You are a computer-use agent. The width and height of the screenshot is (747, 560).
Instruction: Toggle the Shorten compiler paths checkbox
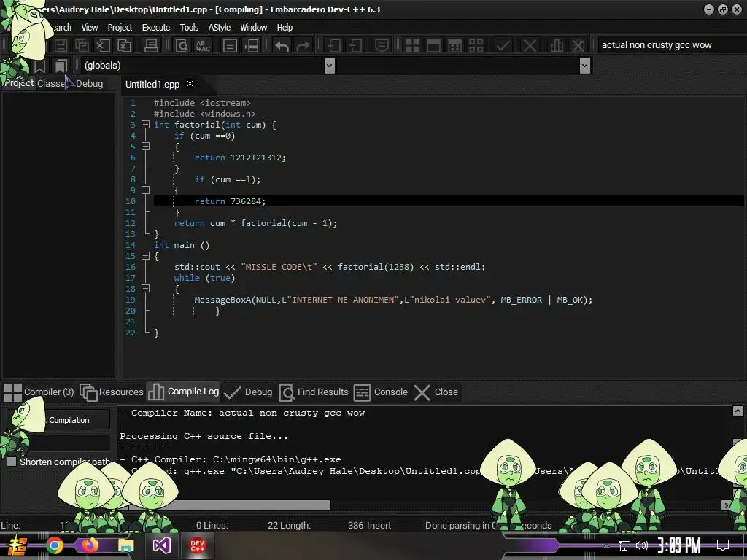click(12, 462)
